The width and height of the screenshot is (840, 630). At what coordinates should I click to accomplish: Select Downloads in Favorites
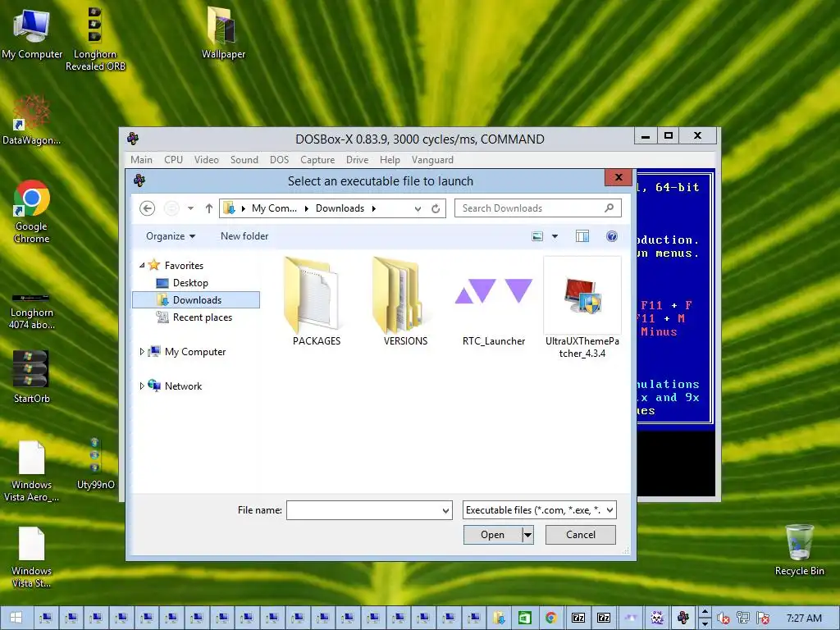tap(196, 300)
